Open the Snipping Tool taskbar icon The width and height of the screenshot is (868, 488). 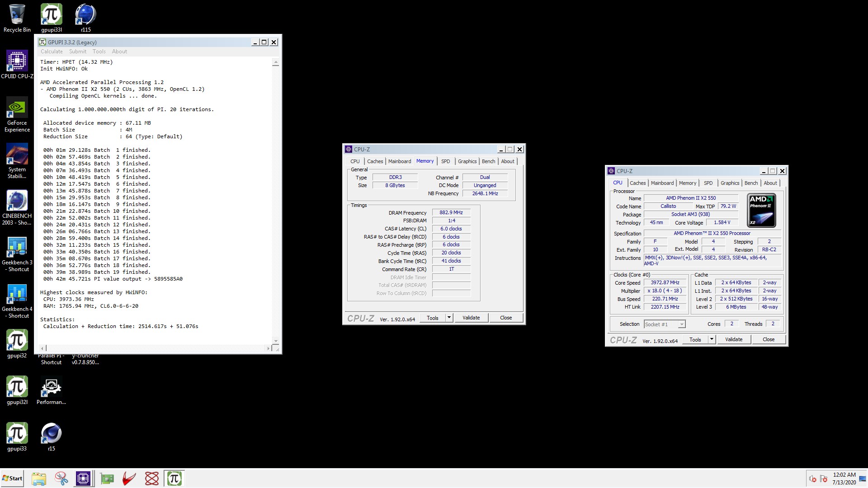pyautogui.click(x=61, y=479)
